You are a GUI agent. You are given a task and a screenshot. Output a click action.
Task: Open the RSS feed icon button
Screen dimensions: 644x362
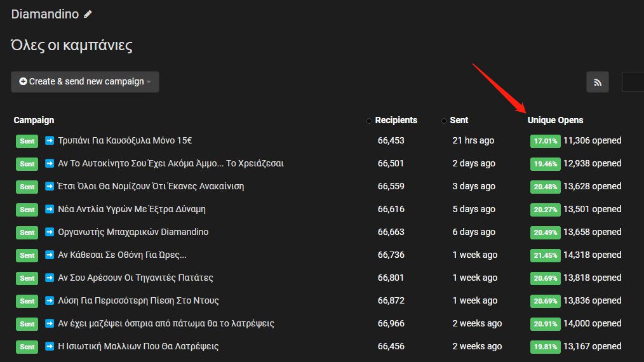pyautogui.click(x=598, y=82)
